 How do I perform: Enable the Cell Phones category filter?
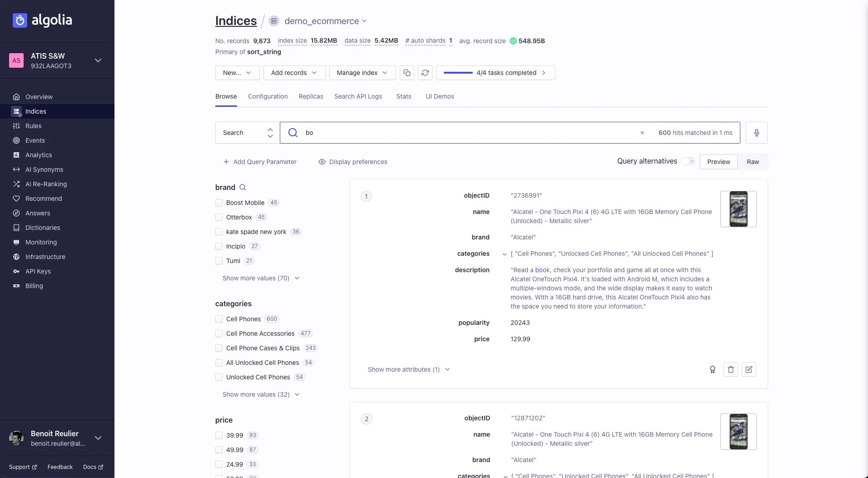pos(219,319)
